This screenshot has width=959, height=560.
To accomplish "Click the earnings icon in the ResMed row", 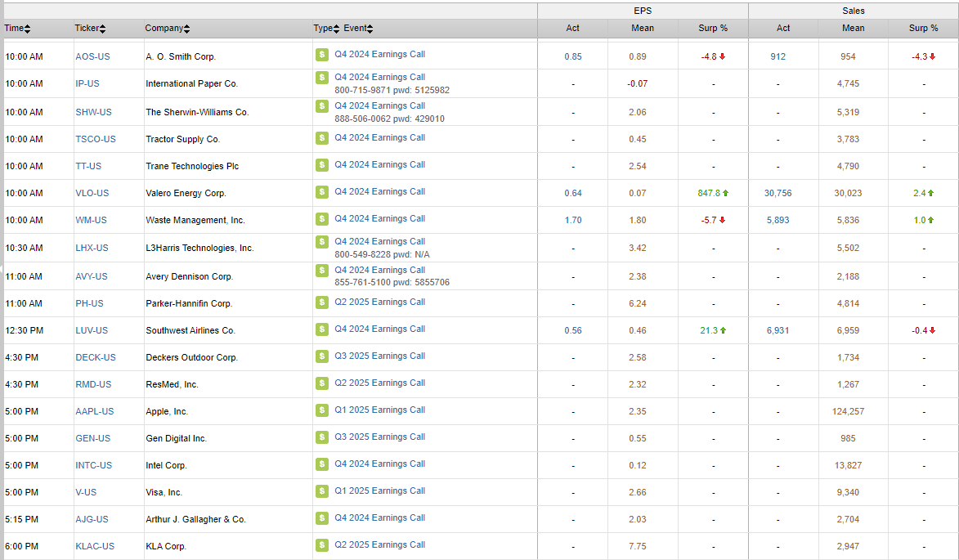I will (321, 383).
